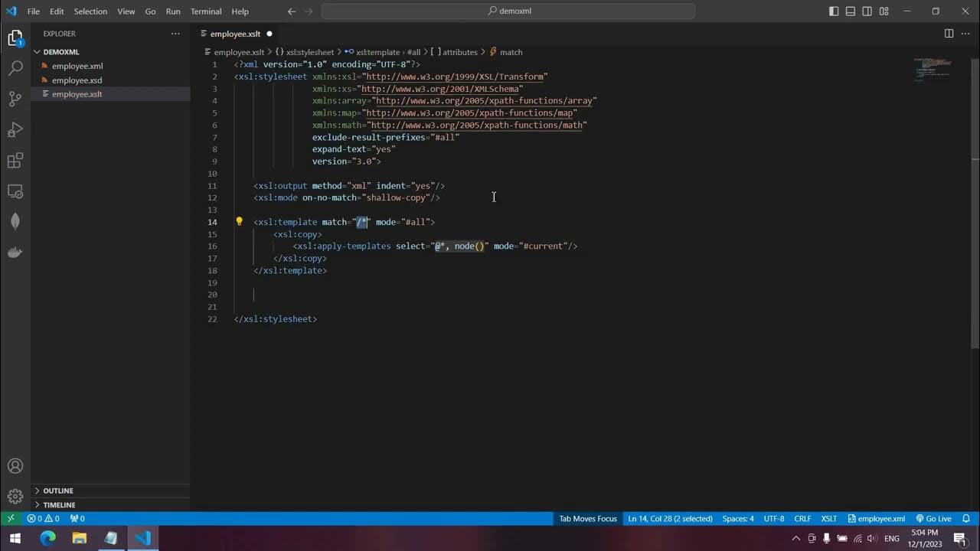980x551 pixels.
Task: Expand the OUTLINE section
Action: tap(110, 491)
